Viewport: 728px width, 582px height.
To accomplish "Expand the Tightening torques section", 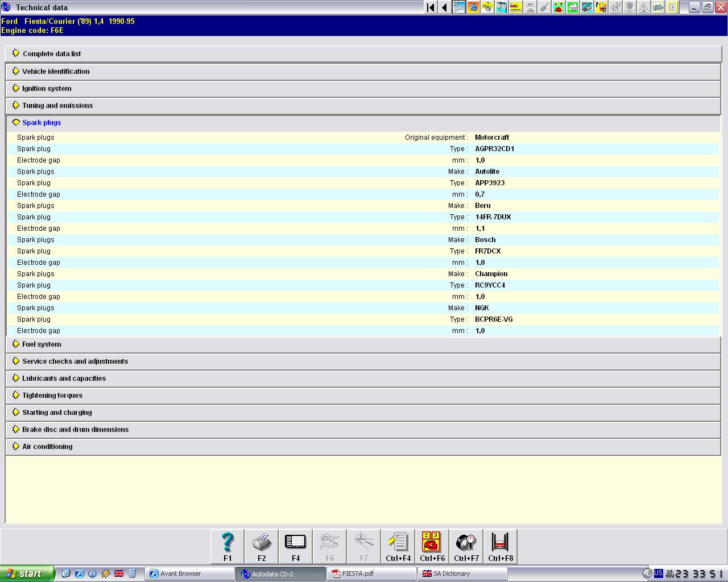I will click(x=52, y=396).
